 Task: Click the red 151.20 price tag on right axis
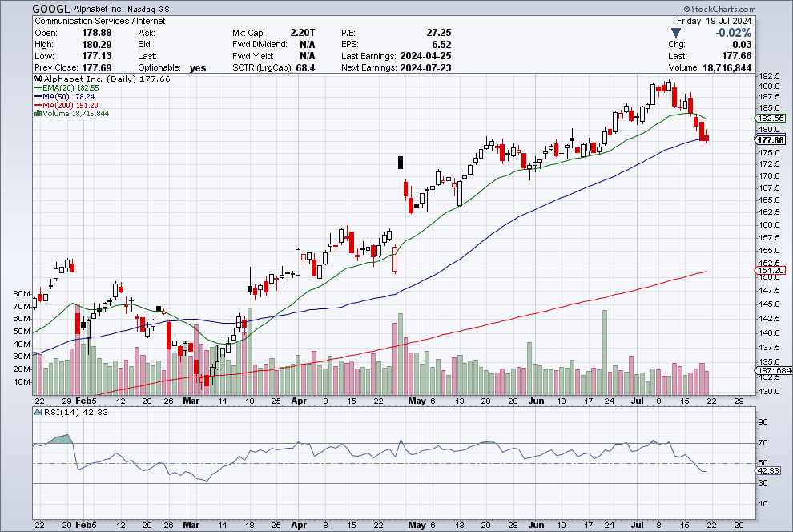pos(771,271)
